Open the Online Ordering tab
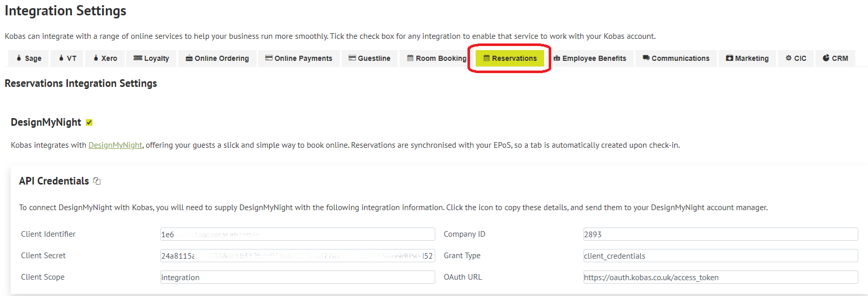 point(217,58)
